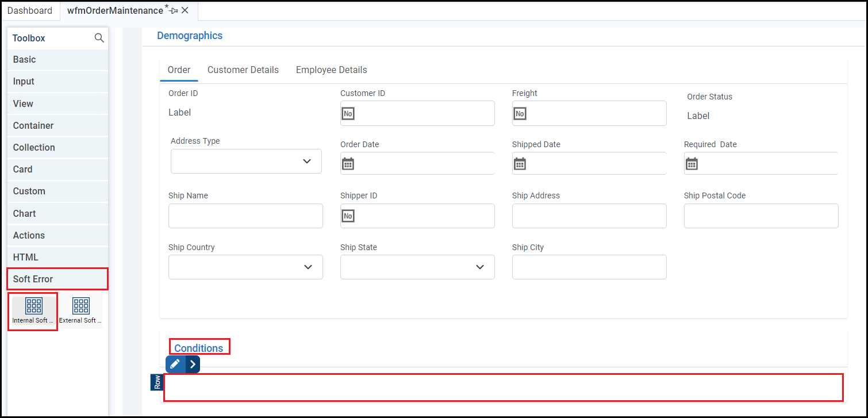Open the Shipped Date calendar picker icon
868x418 pixels.
[520, 164]
